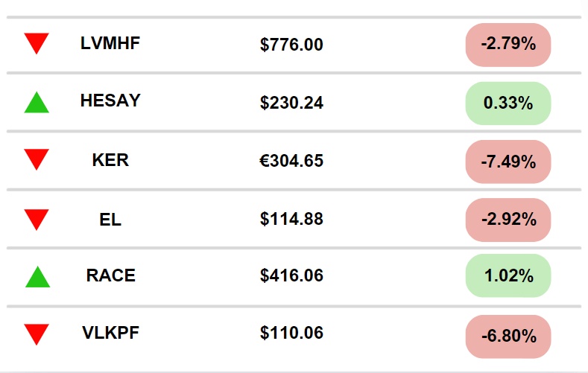Image resolution: width=588 pixels, height=373 pixels.
Task: Click the -7.49% change badge
Action: [508, 162]
